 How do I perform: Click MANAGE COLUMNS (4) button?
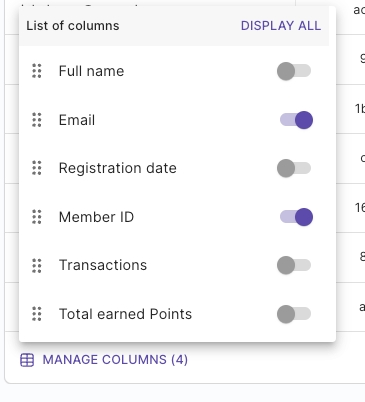(104, 360)
